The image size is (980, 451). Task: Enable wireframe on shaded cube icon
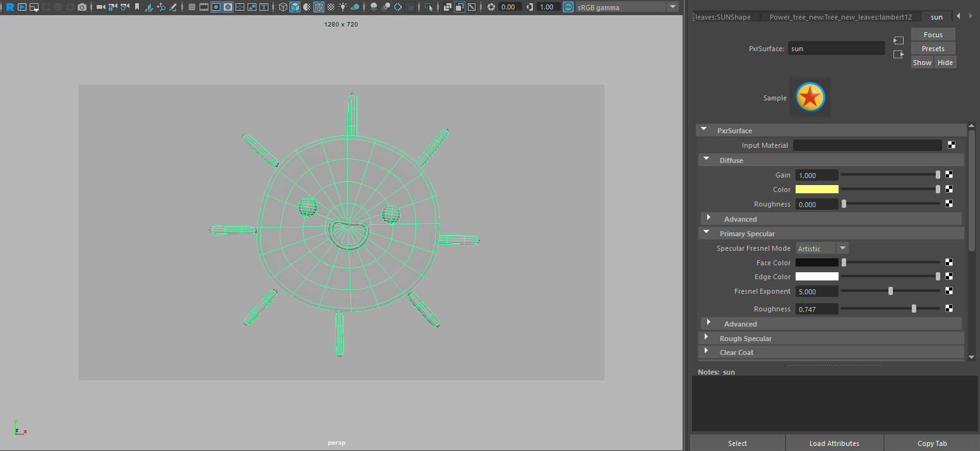tap(319, 7)
